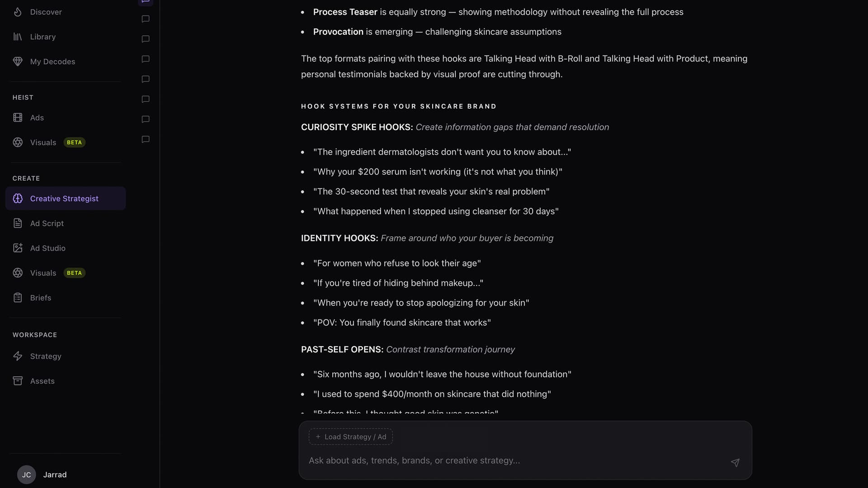Click the chat bubble beside Library
This screenshot has width=868, height=488.
click(145, 39)
